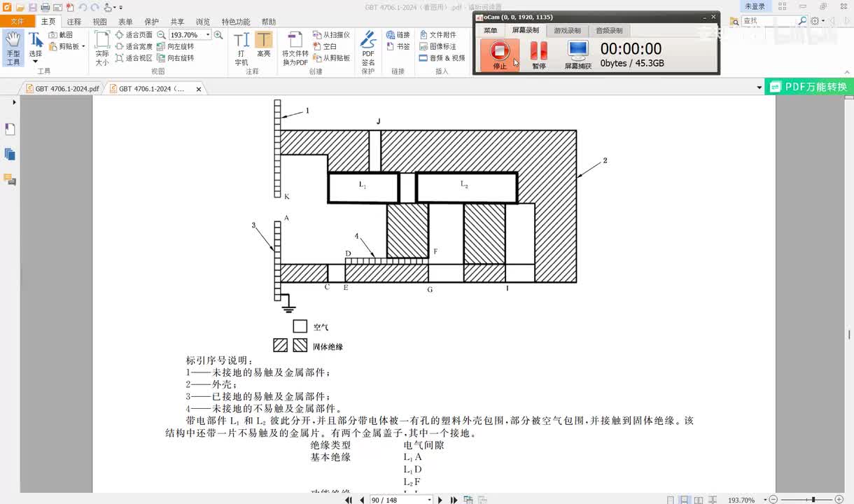The width and height of the screenshot is (854, 504).
Task: Jump to the last page in status bar
Action: (454, 500)
